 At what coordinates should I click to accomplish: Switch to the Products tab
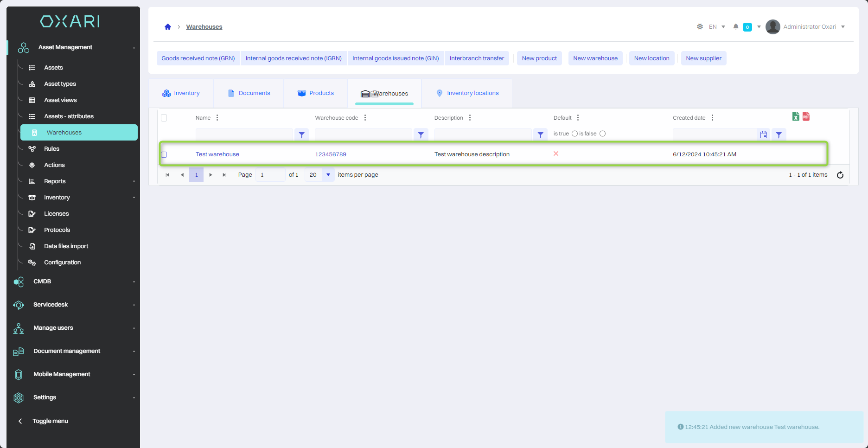(x=316, y=93)
